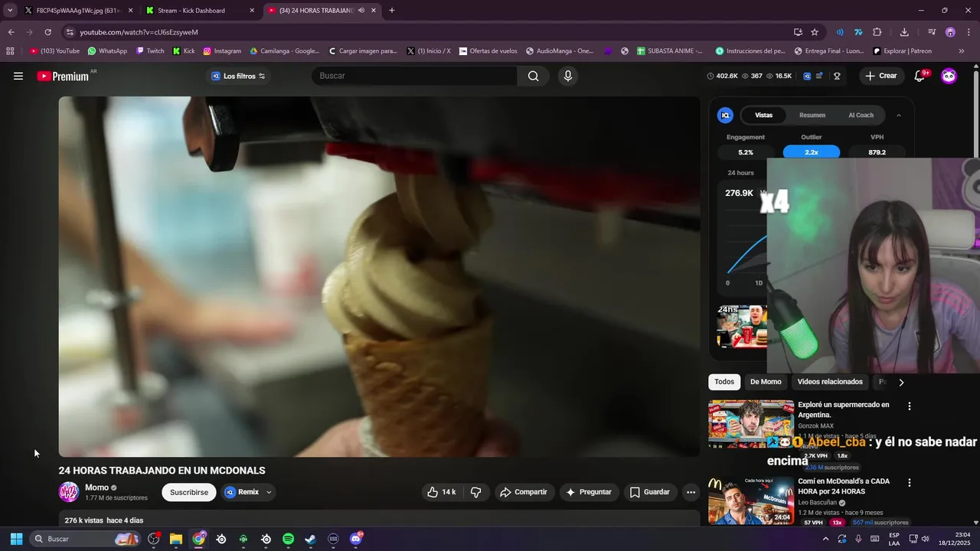Open the Momo channel name link

click(96, 487)
